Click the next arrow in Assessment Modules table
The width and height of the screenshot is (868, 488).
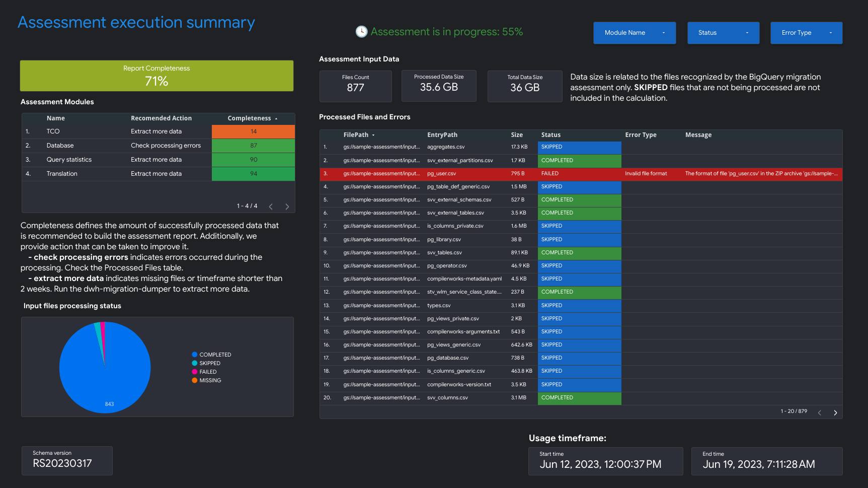pyautogui.click(x=287, y=206)
